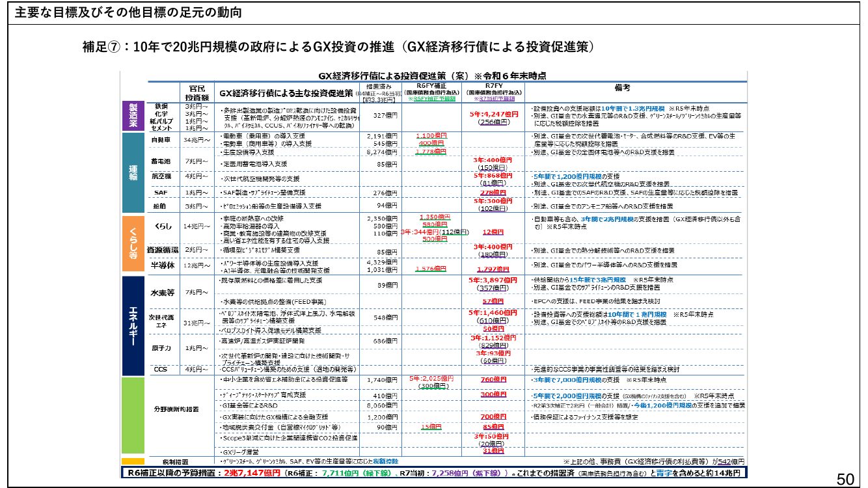Click the red 760億円 figure

tap(493, 379)
